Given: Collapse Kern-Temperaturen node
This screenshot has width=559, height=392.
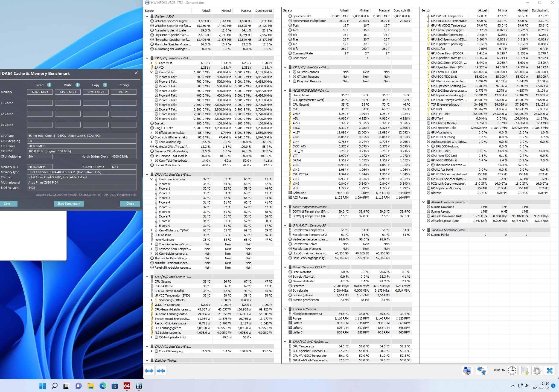Looking at the screenshot, I should [152, 179].
